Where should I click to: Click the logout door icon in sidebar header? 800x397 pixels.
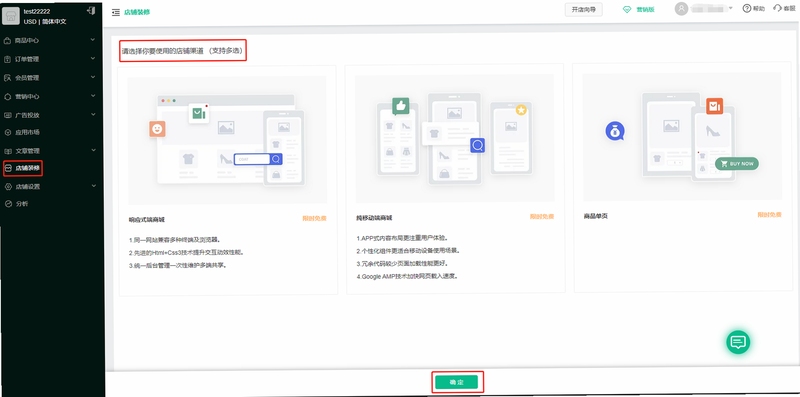(91, 10)
